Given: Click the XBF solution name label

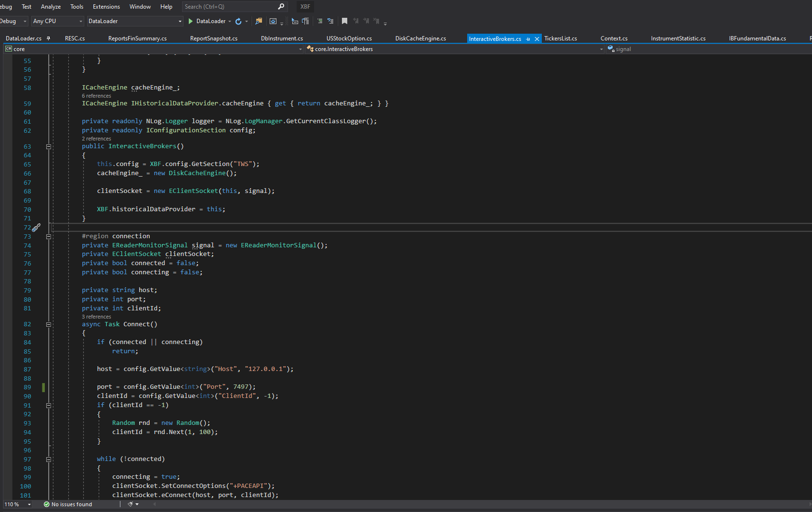Looking at the screenshot, I should [305, 7].
